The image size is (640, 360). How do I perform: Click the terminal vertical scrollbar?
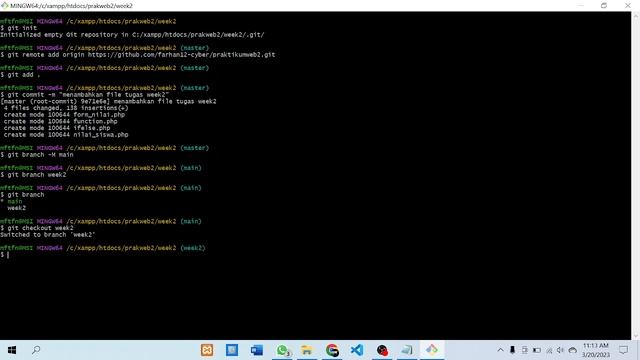[x=636, y=176]
